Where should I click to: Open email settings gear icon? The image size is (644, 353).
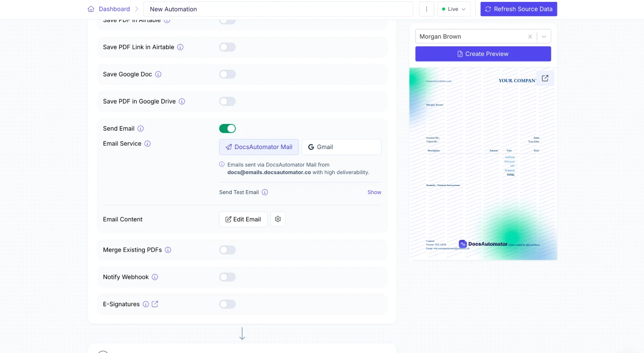coord(278,219)
